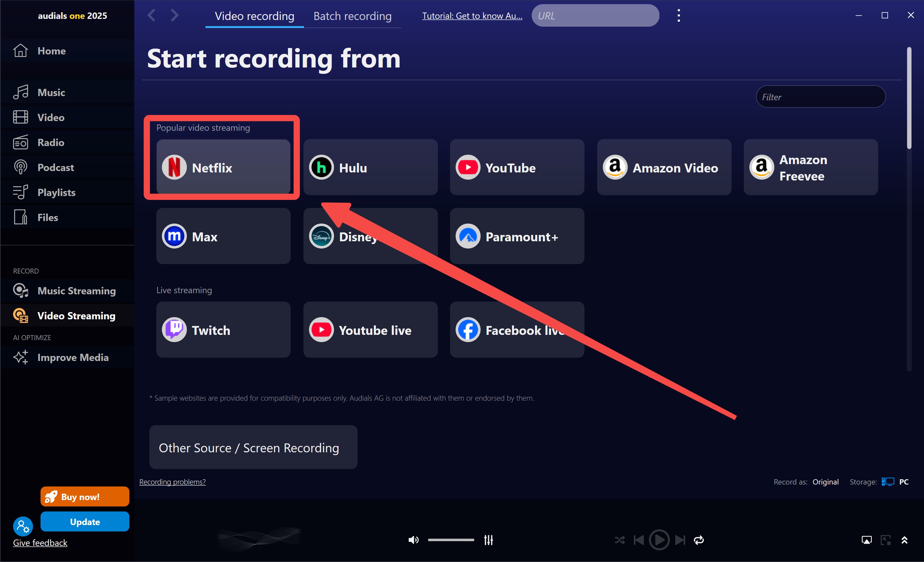Open the Recording problems? link

pos(172,482)
